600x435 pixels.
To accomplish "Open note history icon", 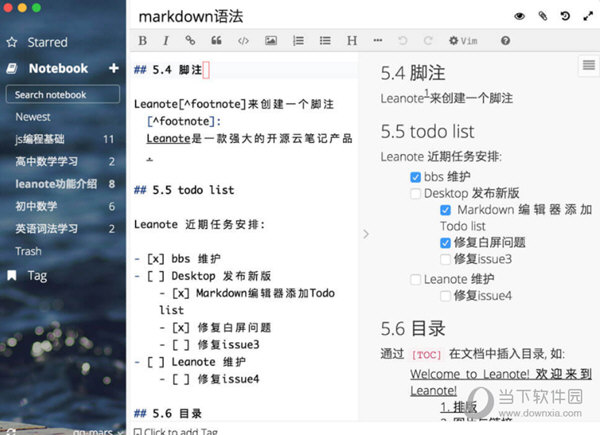I will point(565,16).
